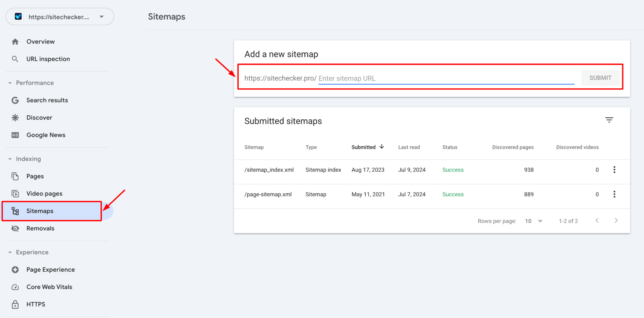
Task: Go to previous page of sitemaps
Action: pos(597,221)
